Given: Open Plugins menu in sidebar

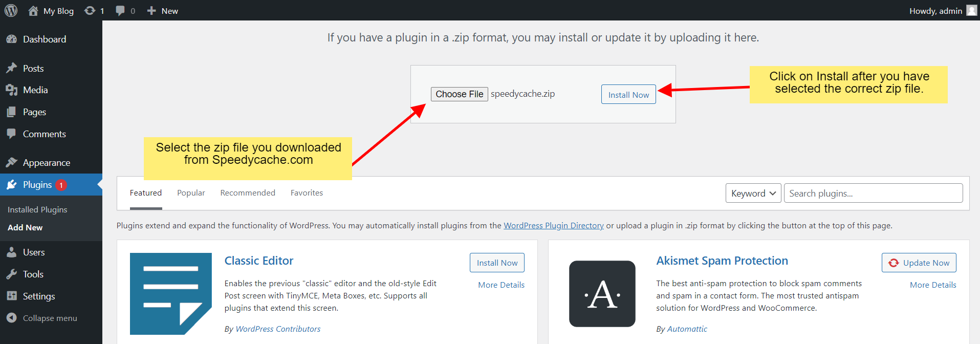Looking at the screenshot, I should click(x=51, y=185).
